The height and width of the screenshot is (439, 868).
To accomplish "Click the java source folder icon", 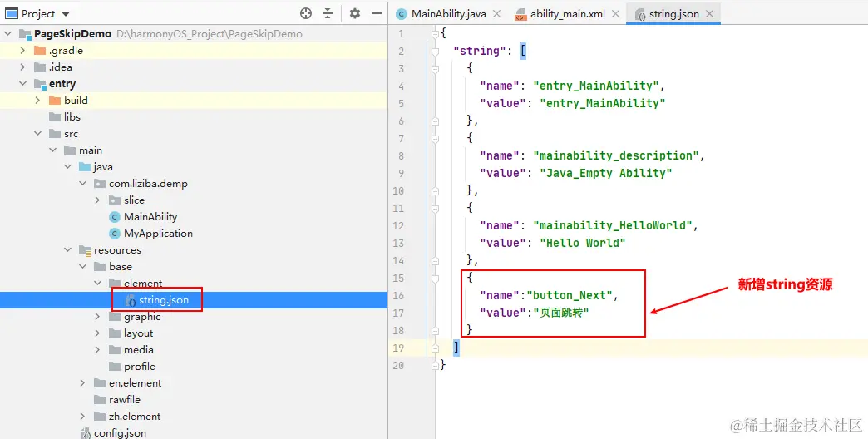I will pyautogui.click(x=84, y=166).
